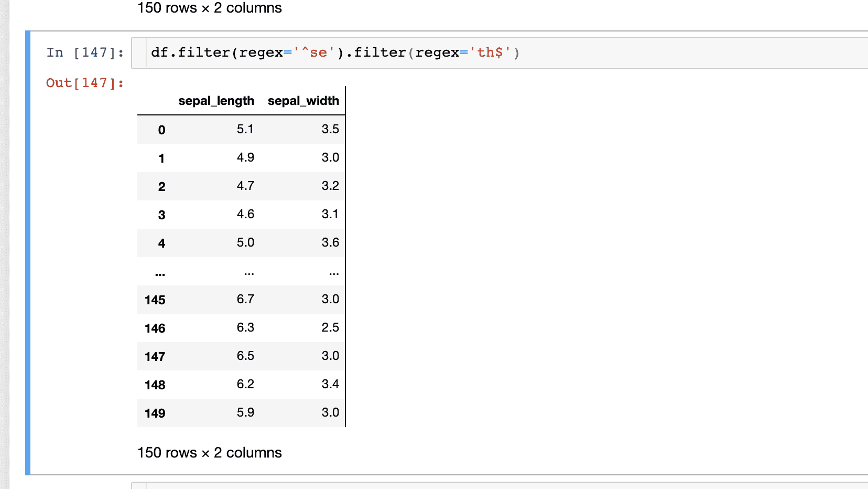Click the In [147] prompt label
Viewport: 868px width, 489px height.
click(x=85, y=52)
